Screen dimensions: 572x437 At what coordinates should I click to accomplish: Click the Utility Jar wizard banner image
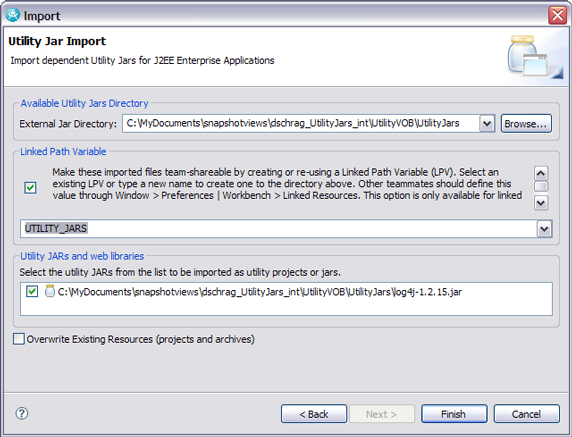click(535, 57)
